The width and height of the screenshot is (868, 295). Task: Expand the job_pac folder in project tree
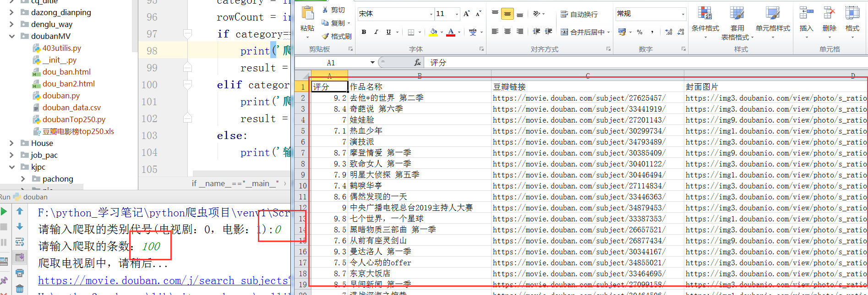pos(12,155)
